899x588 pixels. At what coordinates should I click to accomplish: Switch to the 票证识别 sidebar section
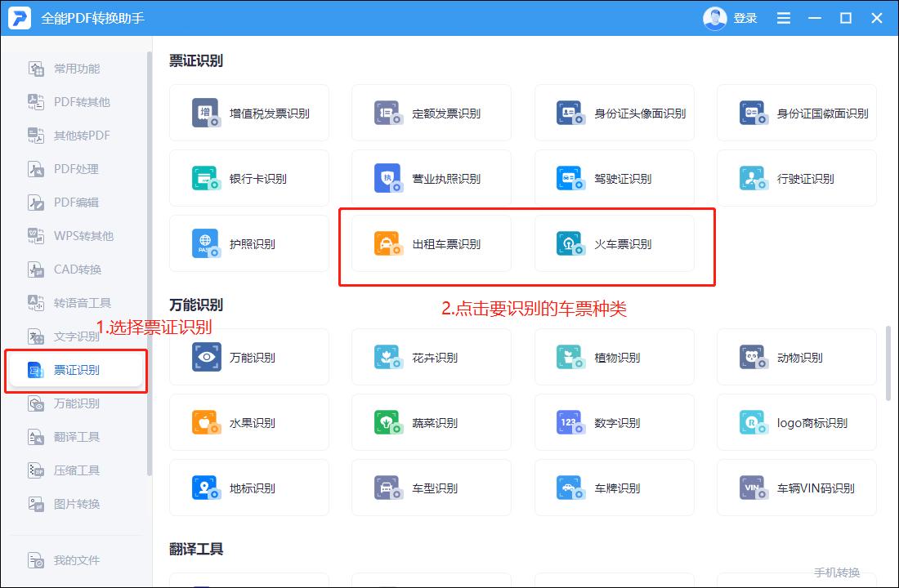pyautogui.click(x=78, y=369)
